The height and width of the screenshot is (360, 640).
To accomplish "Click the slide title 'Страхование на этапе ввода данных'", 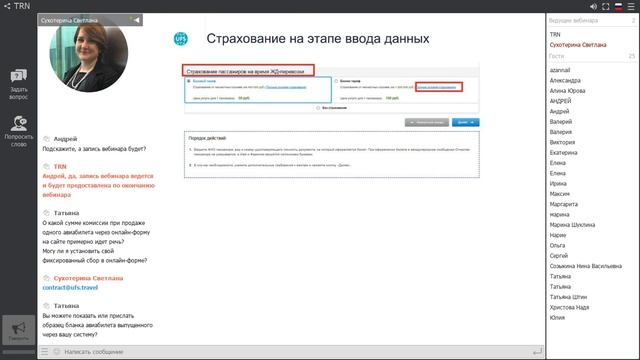I will click(x=318, y=39).
